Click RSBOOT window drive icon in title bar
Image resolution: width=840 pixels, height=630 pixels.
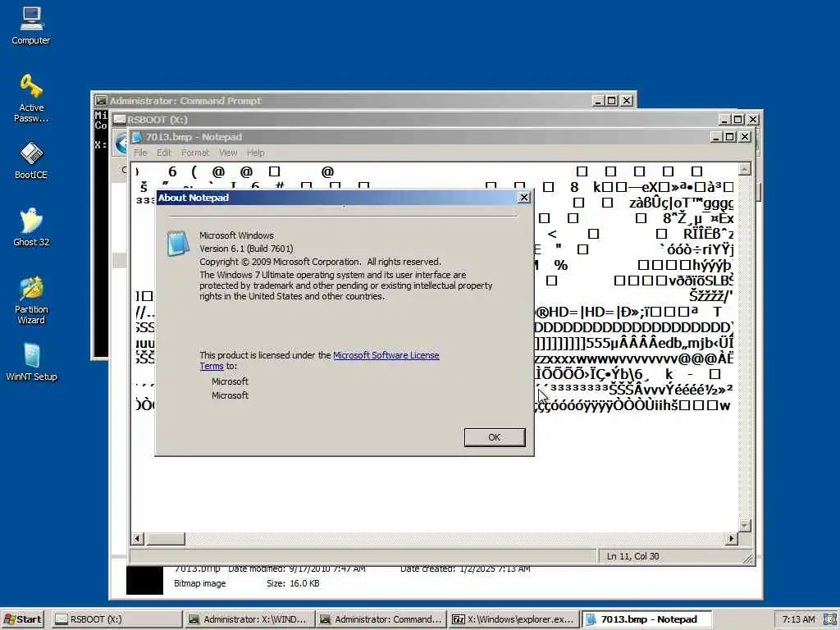[120, 120]
